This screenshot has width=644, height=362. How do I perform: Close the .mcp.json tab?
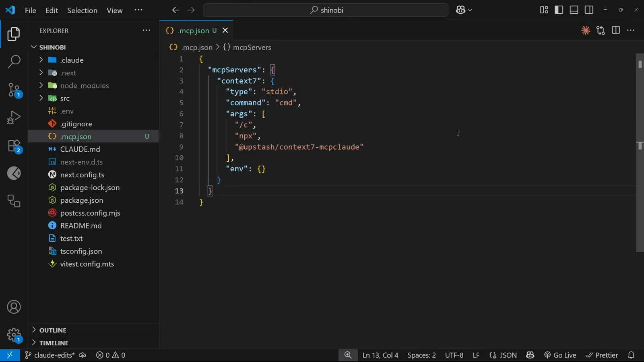[225, 31]
